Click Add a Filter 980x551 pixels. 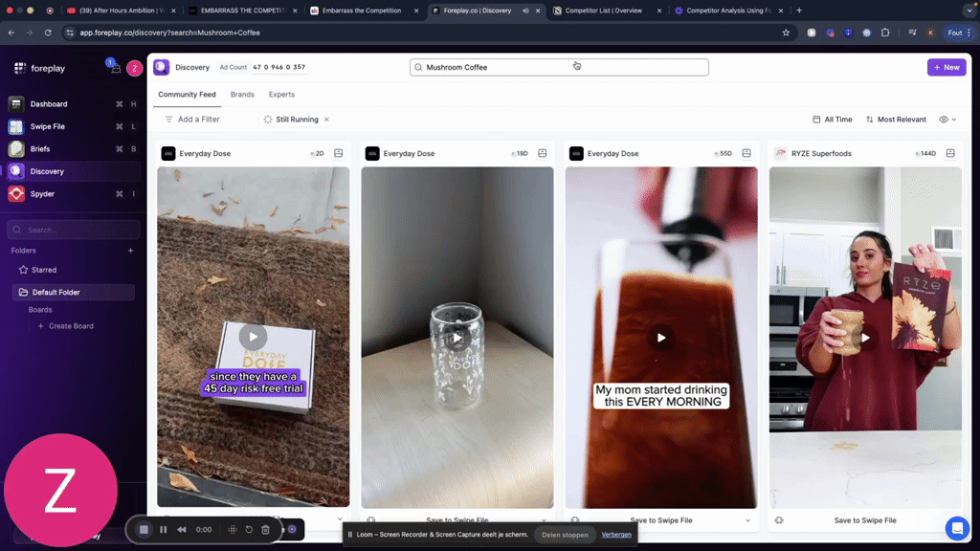(191, 120)
